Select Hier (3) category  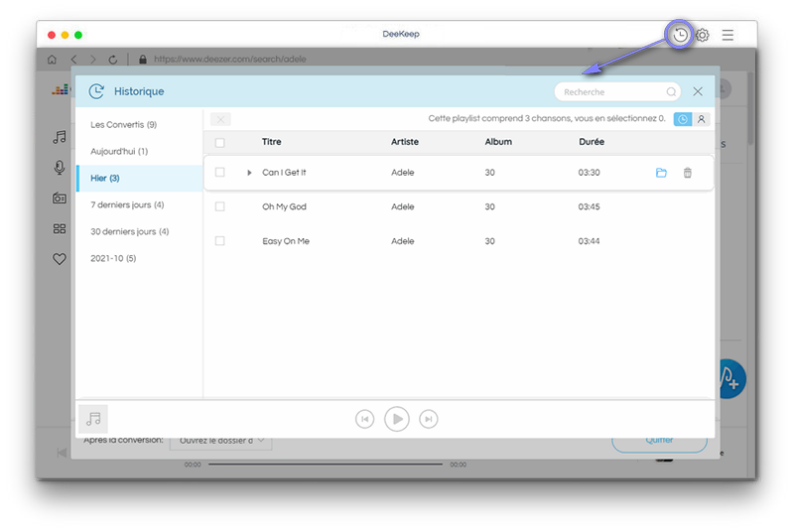139,179
